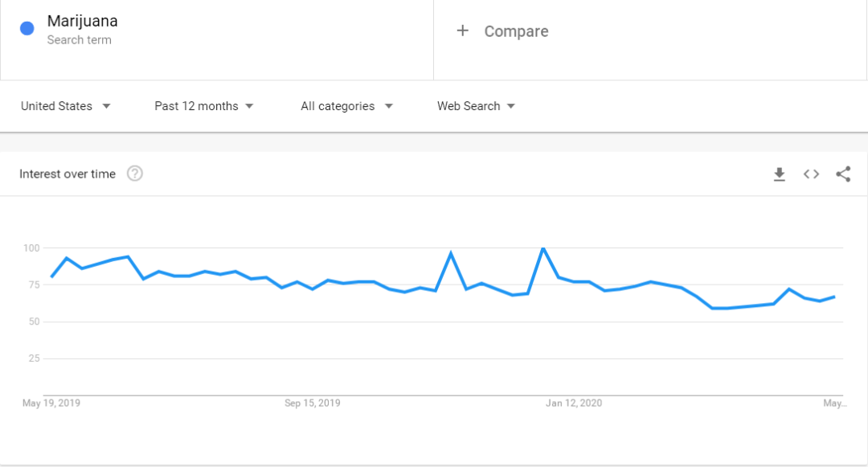Image resolution: width=868 pixels, height=467 pixels.
Task: Click the blue Marijuana color dot
Action: 27,28
